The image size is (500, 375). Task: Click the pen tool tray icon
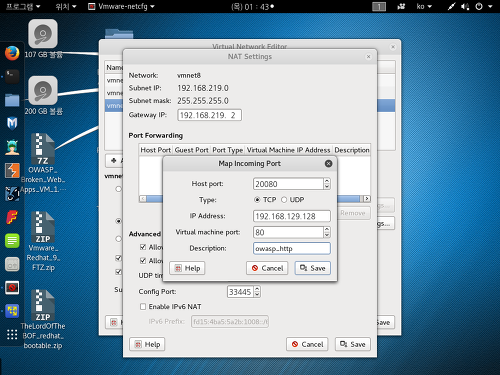pos(451,6)
